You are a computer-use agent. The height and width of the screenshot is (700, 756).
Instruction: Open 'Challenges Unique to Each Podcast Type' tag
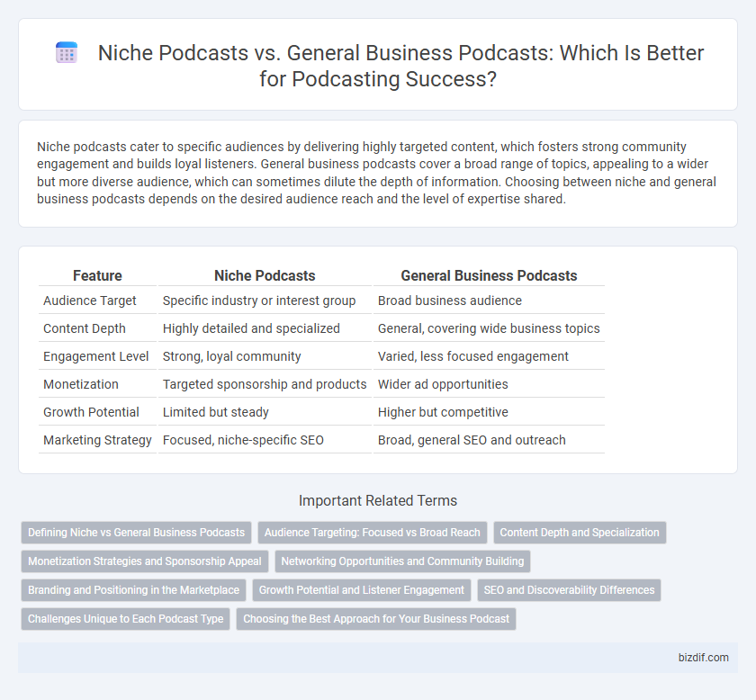125,619
